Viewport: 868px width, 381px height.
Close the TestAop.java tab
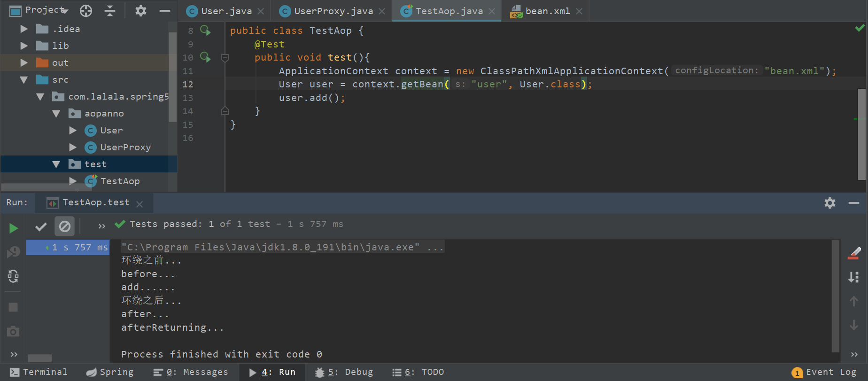tap(492, 11)
